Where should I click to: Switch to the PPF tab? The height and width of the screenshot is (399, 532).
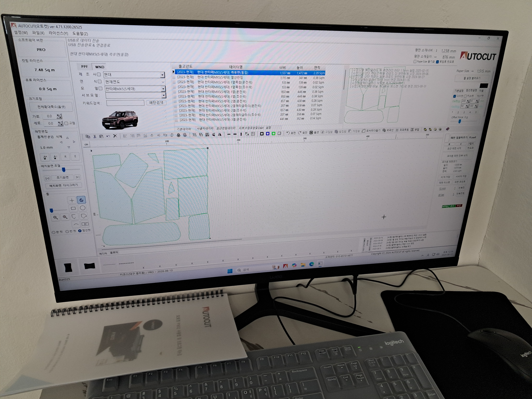pyautogui.click(x=84, y=67)
